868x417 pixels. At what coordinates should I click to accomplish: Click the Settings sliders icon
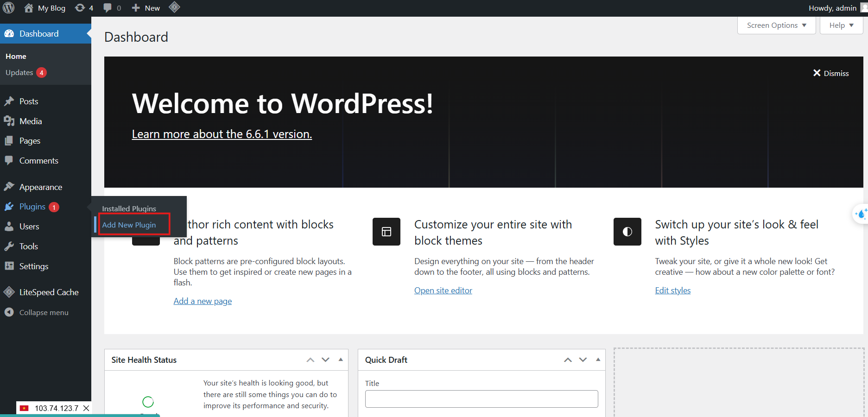[x=9, y=266]
